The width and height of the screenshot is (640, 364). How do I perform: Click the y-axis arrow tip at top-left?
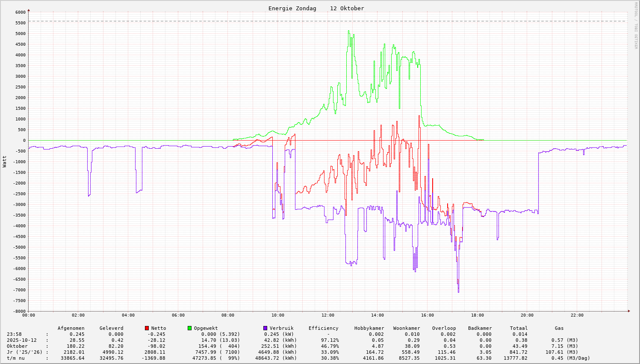(x=29, y=10)
